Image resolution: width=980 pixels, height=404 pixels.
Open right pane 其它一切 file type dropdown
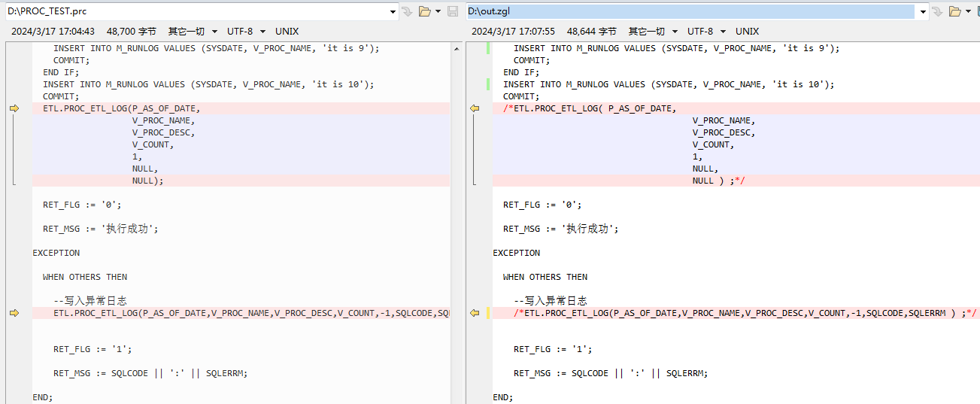coord(653,31)
